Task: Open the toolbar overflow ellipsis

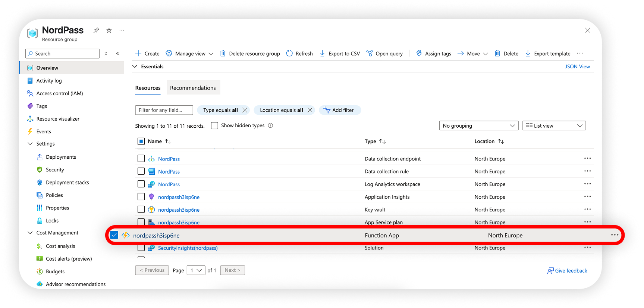Action: click(x=580, y=53)
